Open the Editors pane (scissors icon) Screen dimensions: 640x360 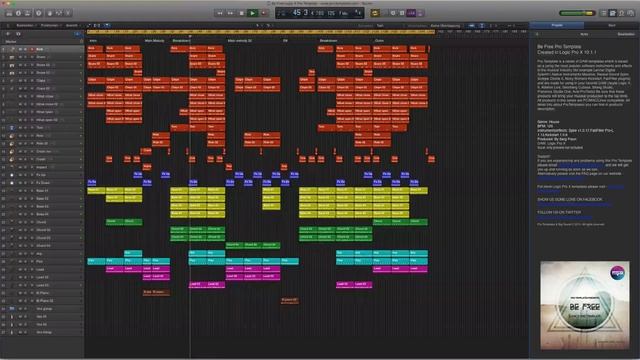[68, 13]
